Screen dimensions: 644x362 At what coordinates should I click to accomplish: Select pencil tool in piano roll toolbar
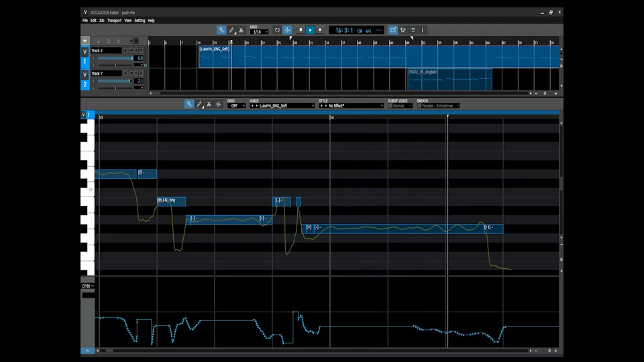pos(199,105)
